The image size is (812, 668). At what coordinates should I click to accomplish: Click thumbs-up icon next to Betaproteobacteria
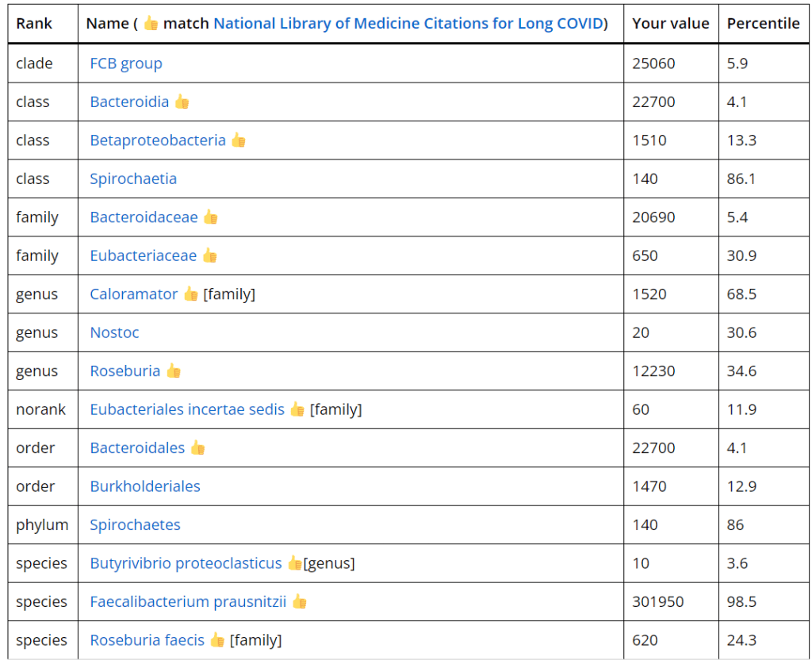click(x=239, y=140)
